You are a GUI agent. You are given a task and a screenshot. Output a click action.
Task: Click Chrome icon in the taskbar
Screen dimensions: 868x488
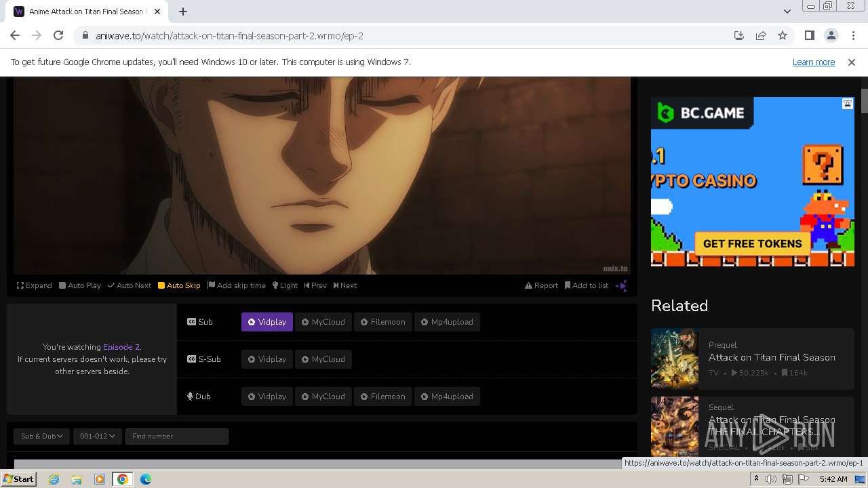(x=123, y=479)
